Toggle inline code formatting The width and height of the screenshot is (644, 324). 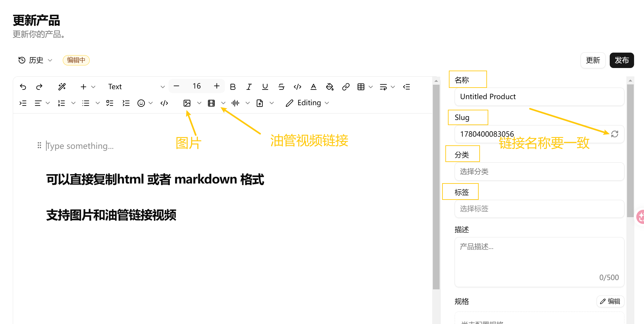pos(297,87)
